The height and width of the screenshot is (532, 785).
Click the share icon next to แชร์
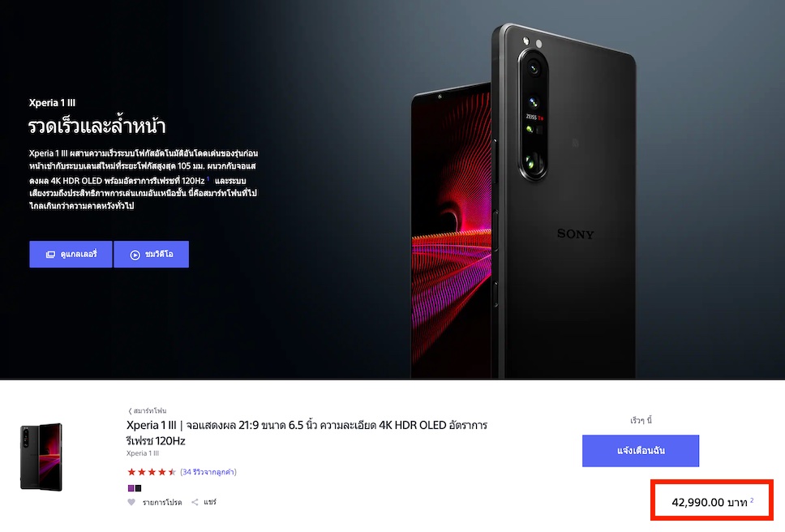pos(195,502)
